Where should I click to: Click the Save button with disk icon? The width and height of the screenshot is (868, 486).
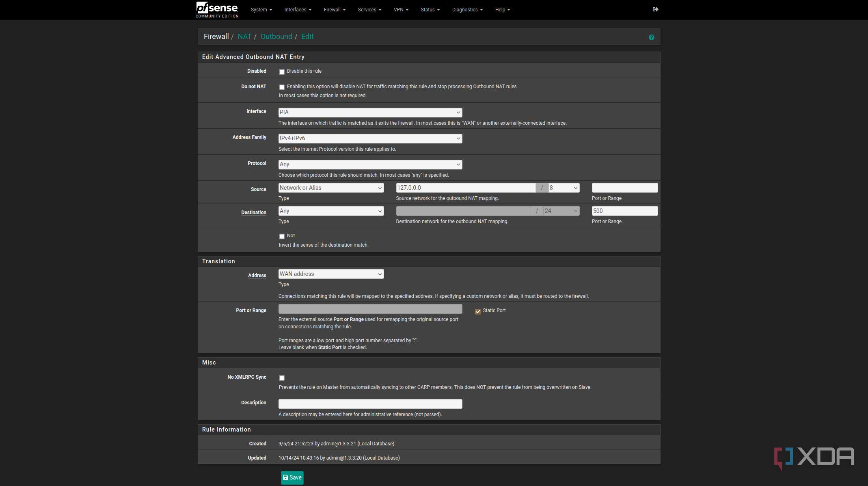[292, 477]
